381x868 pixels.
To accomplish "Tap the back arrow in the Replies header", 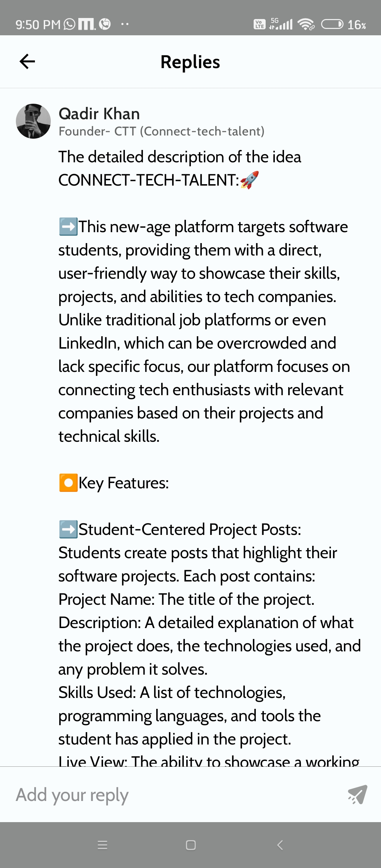I will 27,62.
